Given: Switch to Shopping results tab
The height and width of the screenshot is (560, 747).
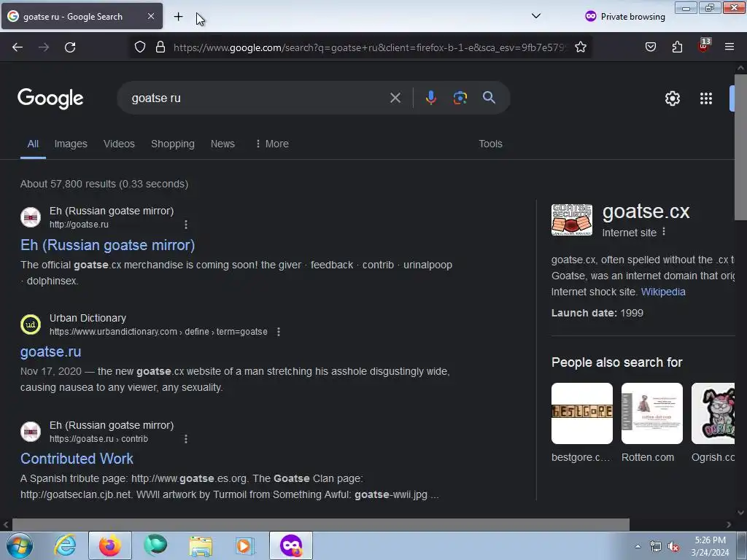Looking at the screenshot, I should (172, 144).
